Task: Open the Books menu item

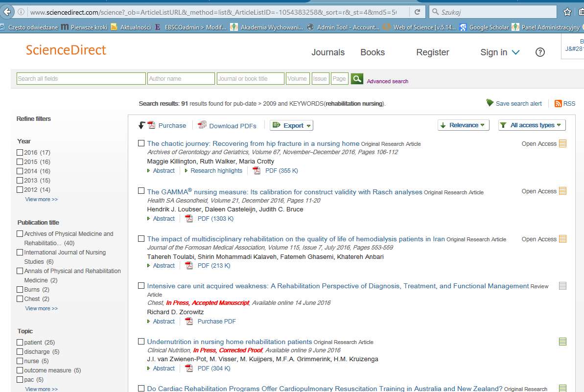Action: click(x=373, y=52)
